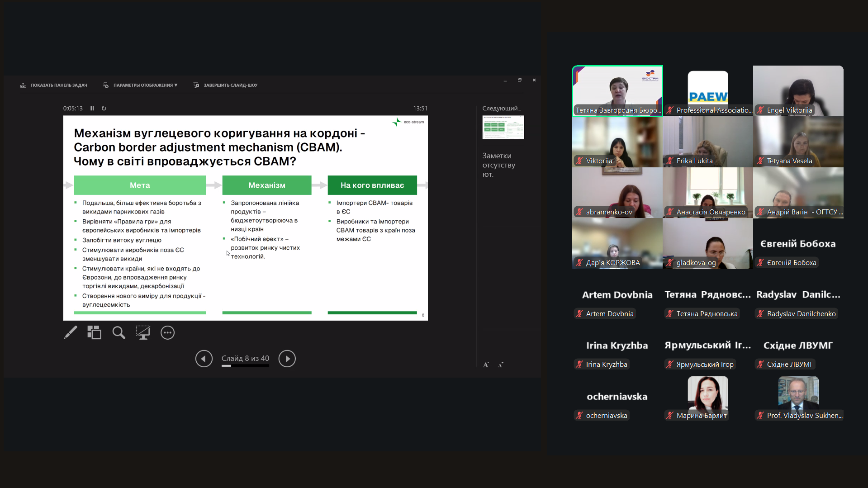This screenshot has width=868, height=488.
Task: Select the pen and laser pointer tool
Action: click(71, 332)
